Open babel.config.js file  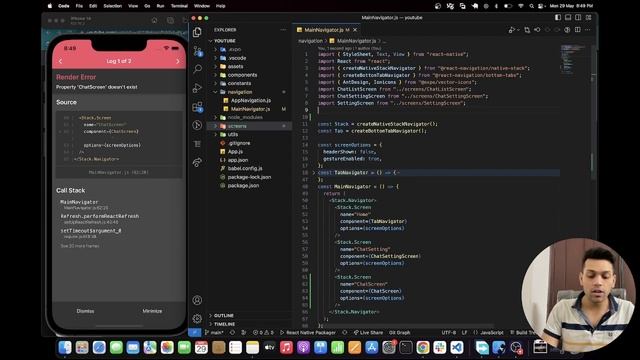245,168
